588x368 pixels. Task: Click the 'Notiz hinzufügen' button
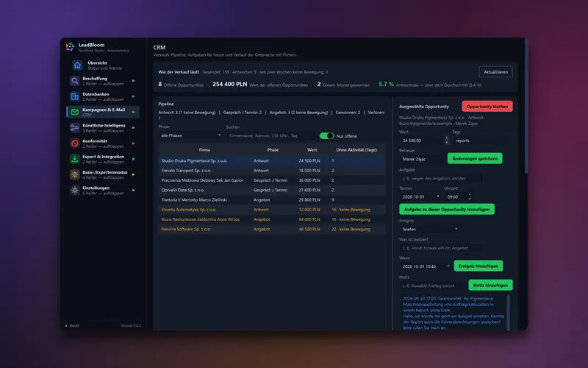pos(490,285)
